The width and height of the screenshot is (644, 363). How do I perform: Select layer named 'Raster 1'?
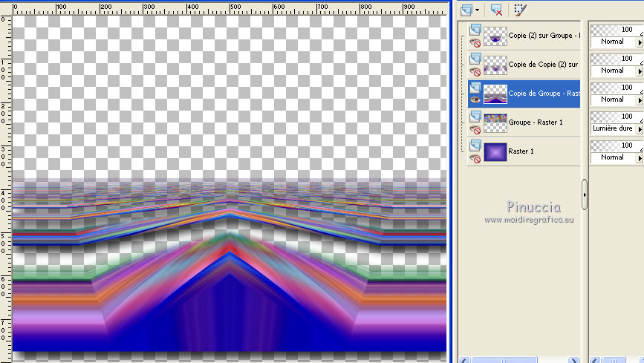521,151
